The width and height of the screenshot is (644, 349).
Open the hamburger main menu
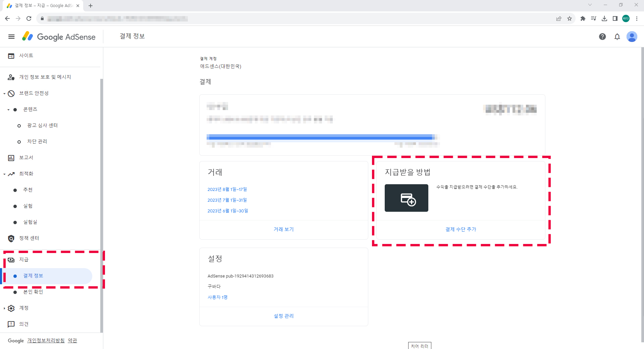click(x=11, y=37)
